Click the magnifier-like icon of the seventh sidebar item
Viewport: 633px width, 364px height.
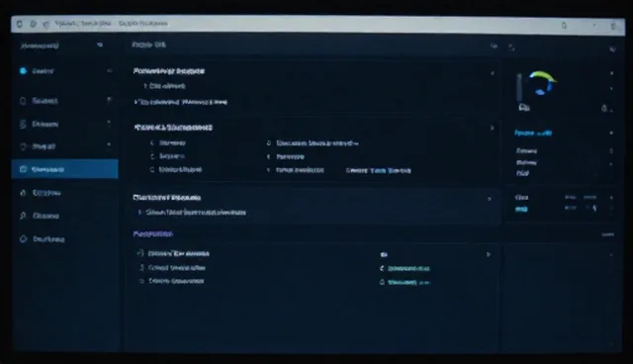pos(23,216)
